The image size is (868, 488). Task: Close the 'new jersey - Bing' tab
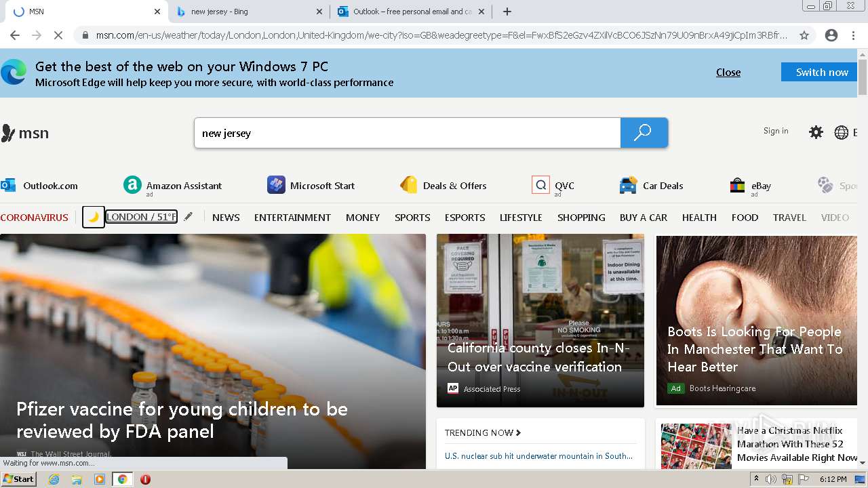[319, 12]
